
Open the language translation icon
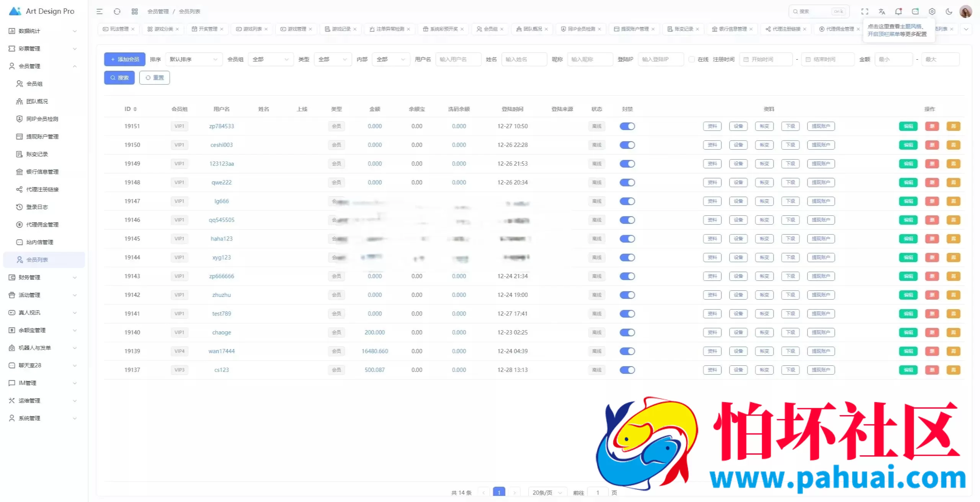pyautogui.click(x=882, y=11)
